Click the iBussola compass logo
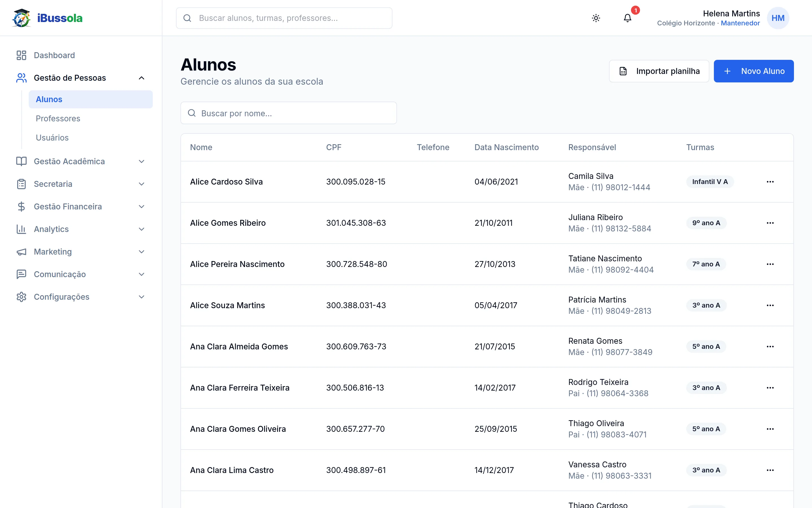Image resolution: width=812 pixels, height=508 pixels. pos(21,18)
